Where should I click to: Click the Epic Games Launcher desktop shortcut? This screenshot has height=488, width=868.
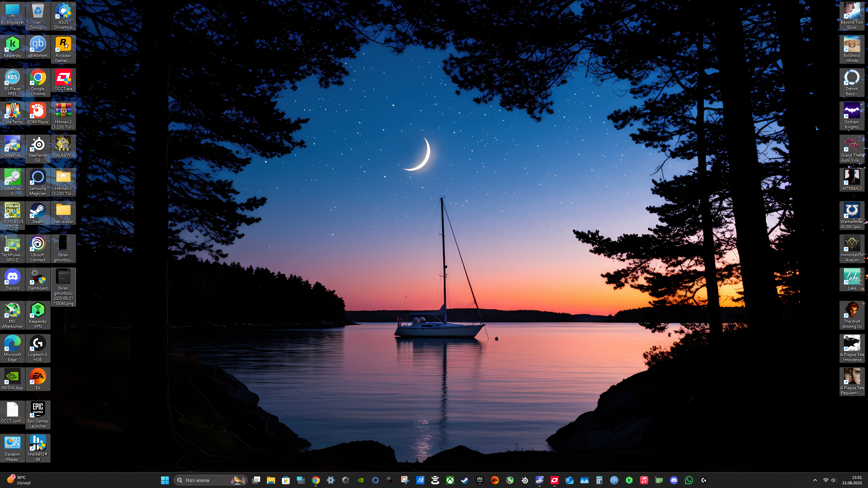38,415
